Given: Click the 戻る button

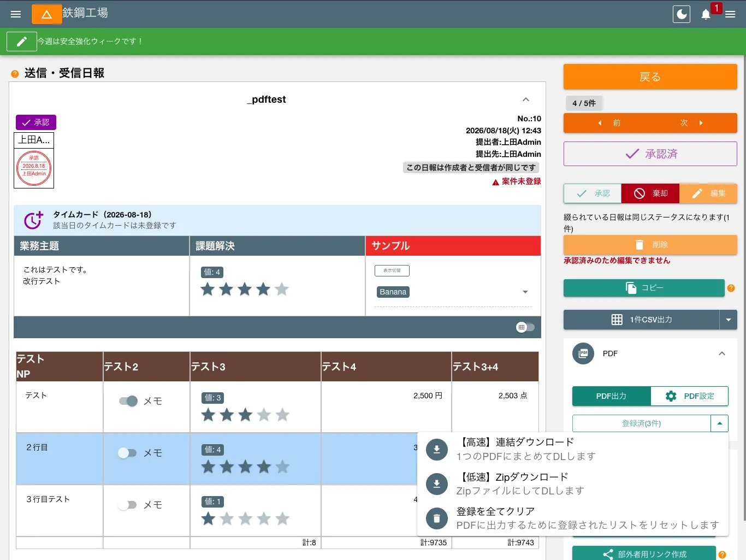Looking at the screenshot, I should pyautogui.click(x=650, y=76).
